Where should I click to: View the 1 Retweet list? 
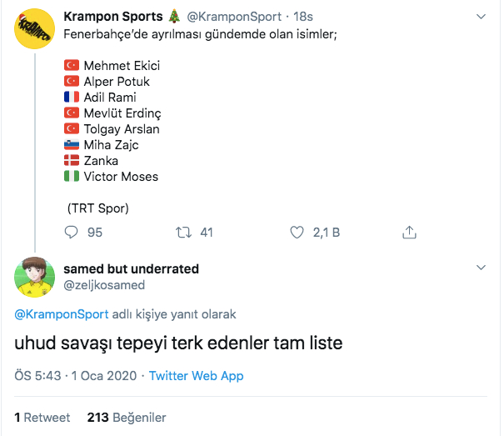[42, 417]
